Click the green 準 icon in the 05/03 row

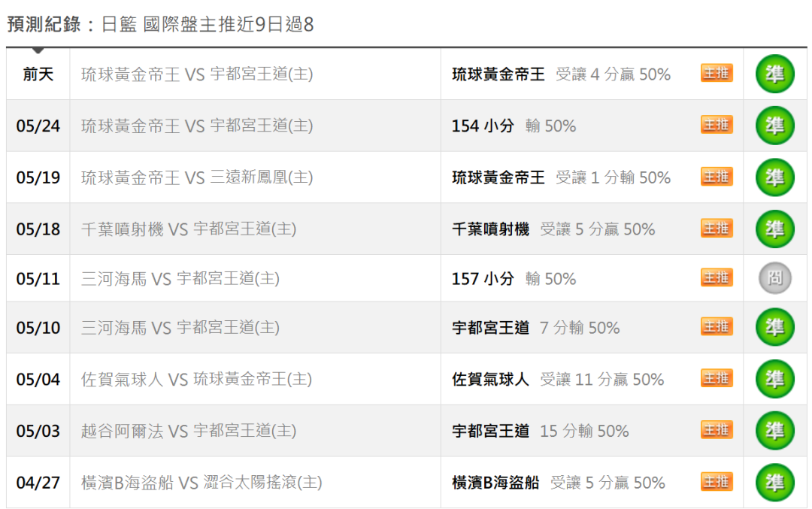click(x=774, y=431)
